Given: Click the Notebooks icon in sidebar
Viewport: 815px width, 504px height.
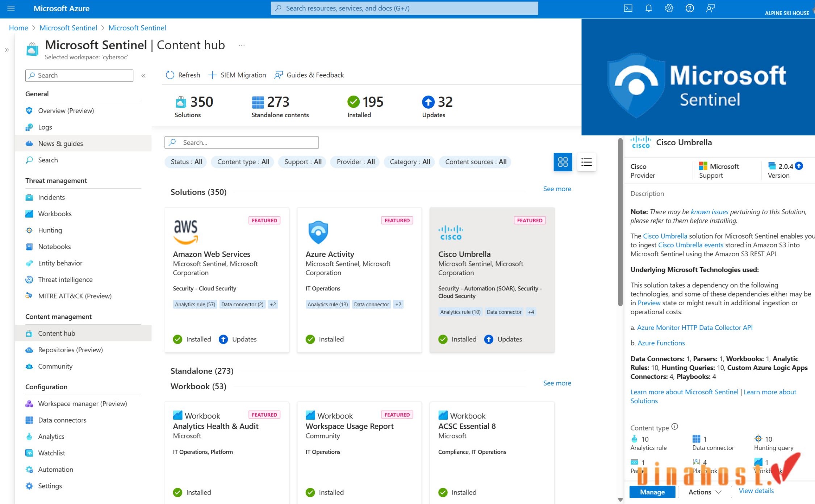Looking at the screenshot, I should 29,247.
